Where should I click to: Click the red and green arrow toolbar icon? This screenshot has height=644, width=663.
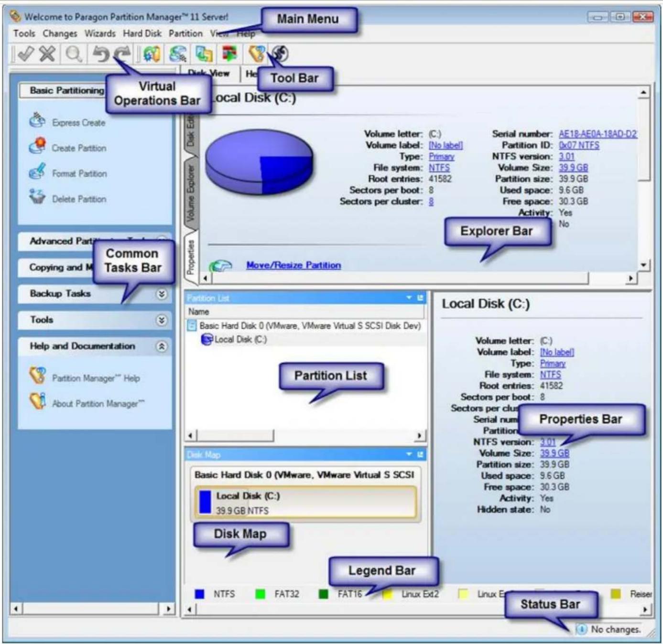229,54
